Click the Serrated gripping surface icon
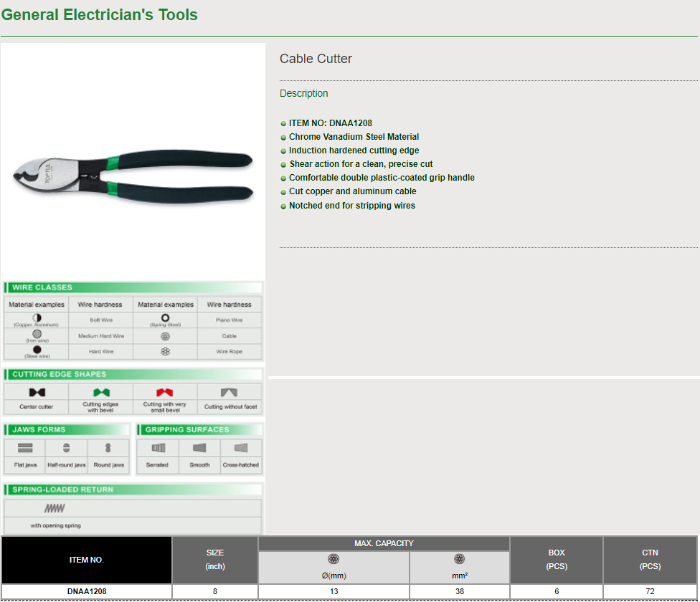Viewport: 700px width, 602px height. click(x=158, y=448)
